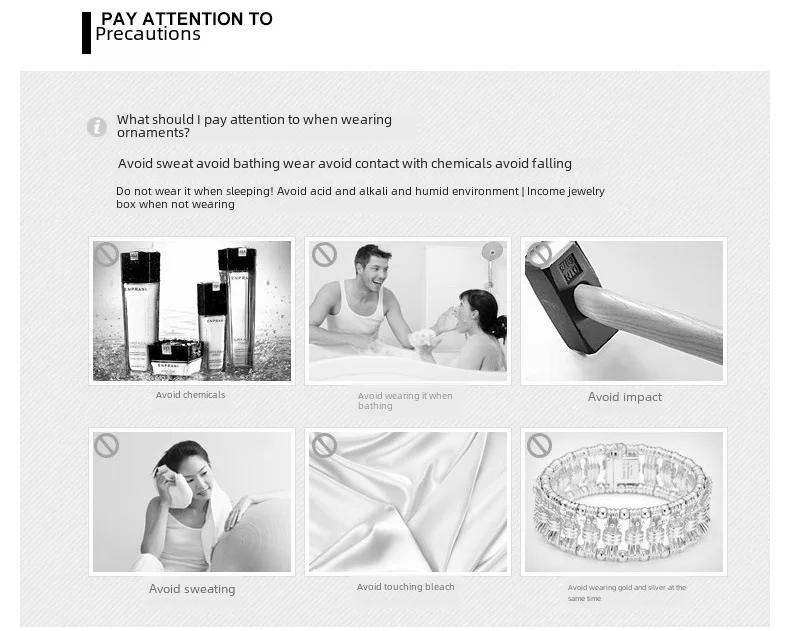Open the woman wiping sweat thumbnail
790x631 pixels.
pos(192,502)
